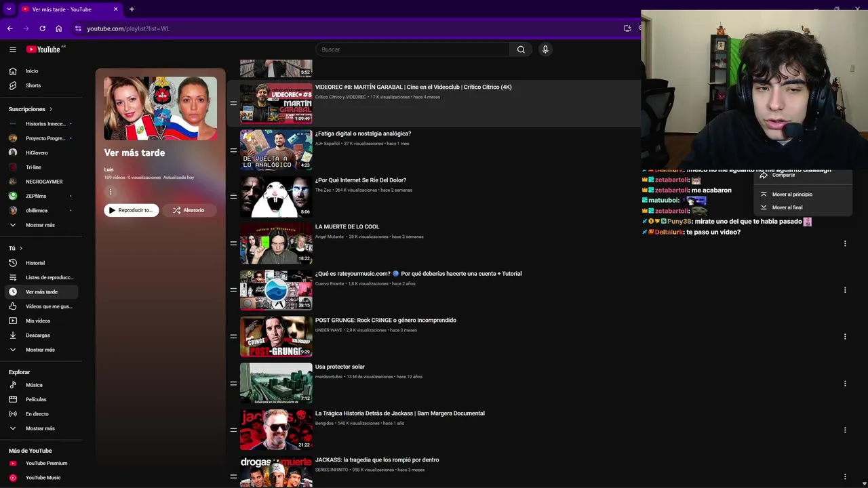Click channel name Bengidos
This screenshot has height=488, width=868.
point(324,424)
